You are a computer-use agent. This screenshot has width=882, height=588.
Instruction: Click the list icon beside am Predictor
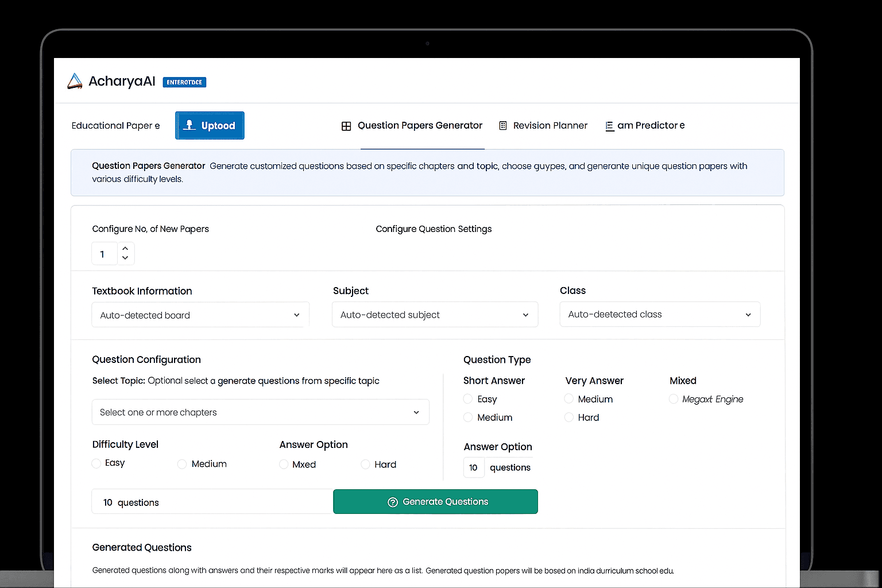coord(609,126)
